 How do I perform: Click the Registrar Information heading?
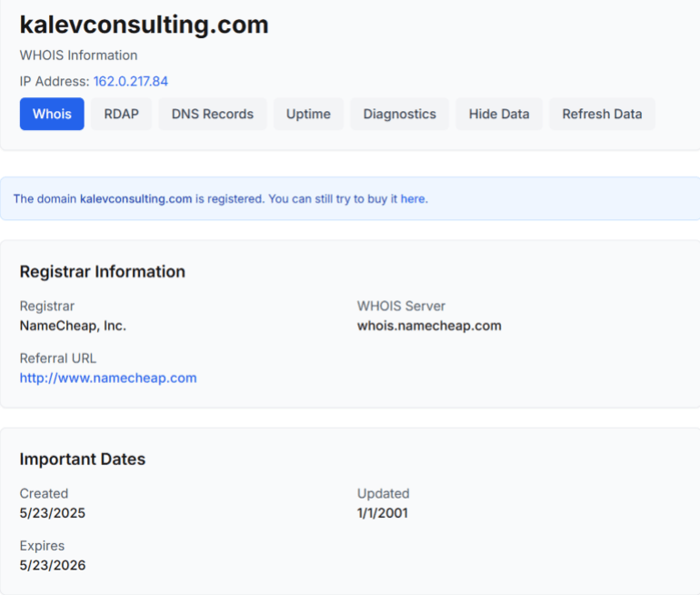(x=103, y=271)
